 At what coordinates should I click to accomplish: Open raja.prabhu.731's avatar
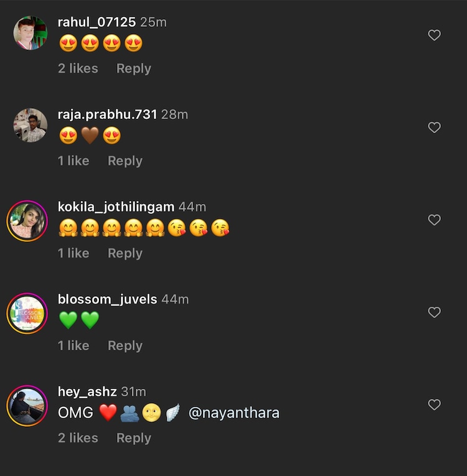[31, 125]
